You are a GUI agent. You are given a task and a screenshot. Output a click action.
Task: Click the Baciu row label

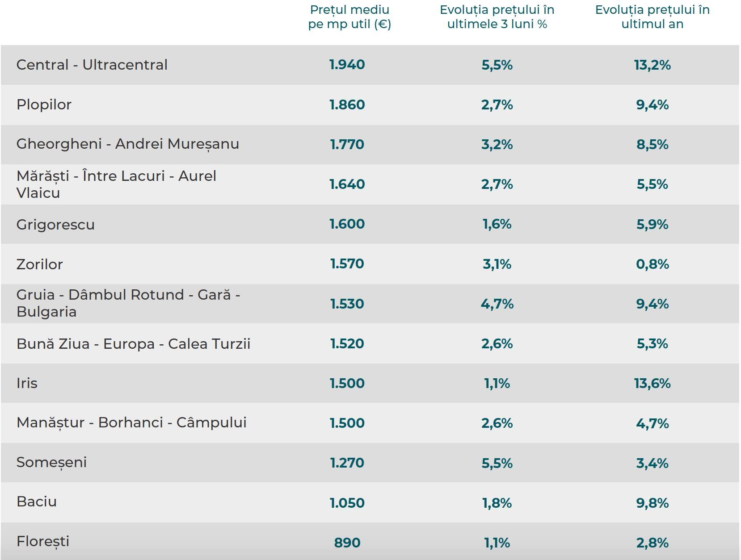point(36,501)
